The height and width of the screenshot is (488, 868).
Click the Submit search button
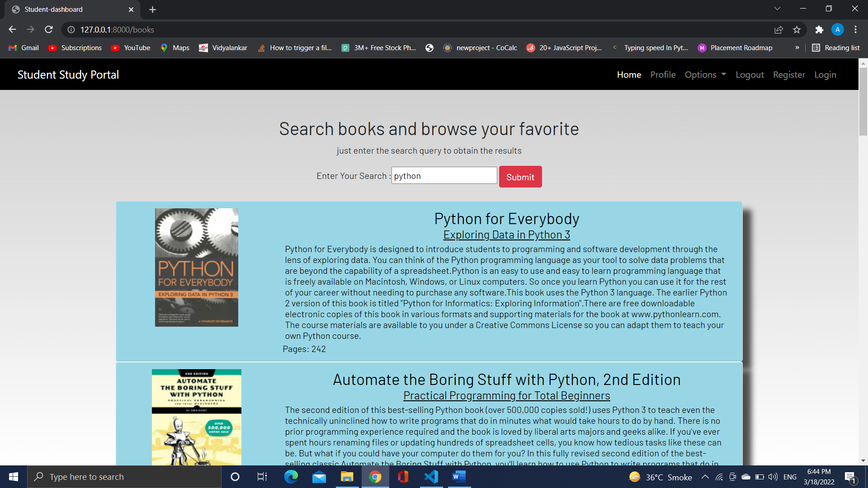point(520,176)
